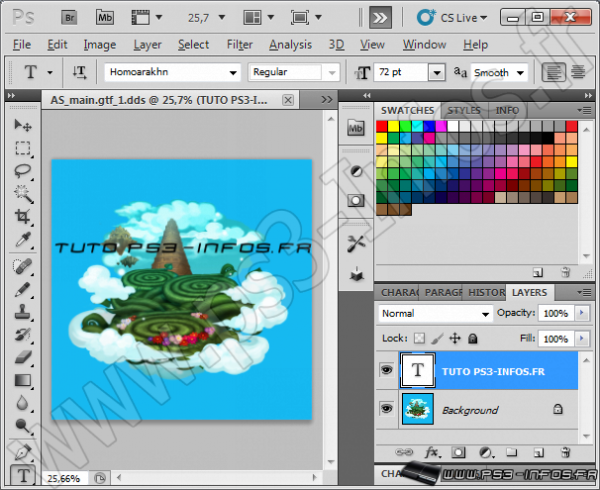The image size is (600, 490).
Task: Open the Mini Bridge panel in dock
Action: (x=356, y=128)
